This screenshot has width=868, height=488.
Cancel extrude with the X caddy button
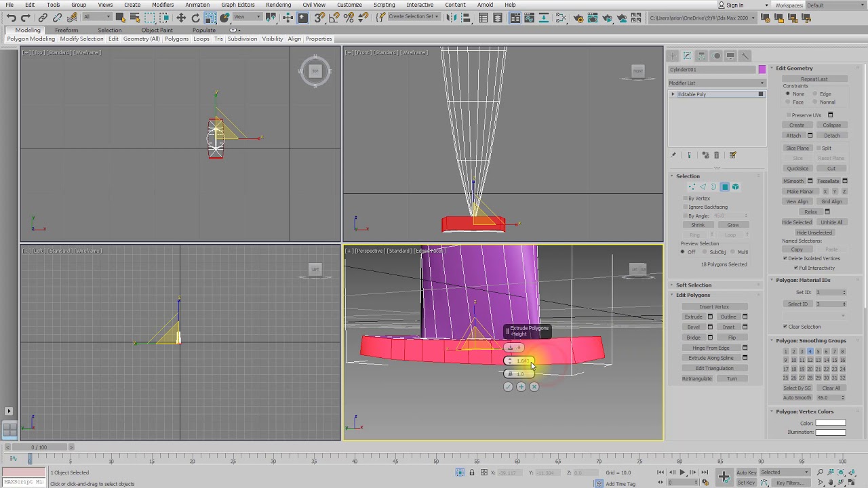point(534,386)
